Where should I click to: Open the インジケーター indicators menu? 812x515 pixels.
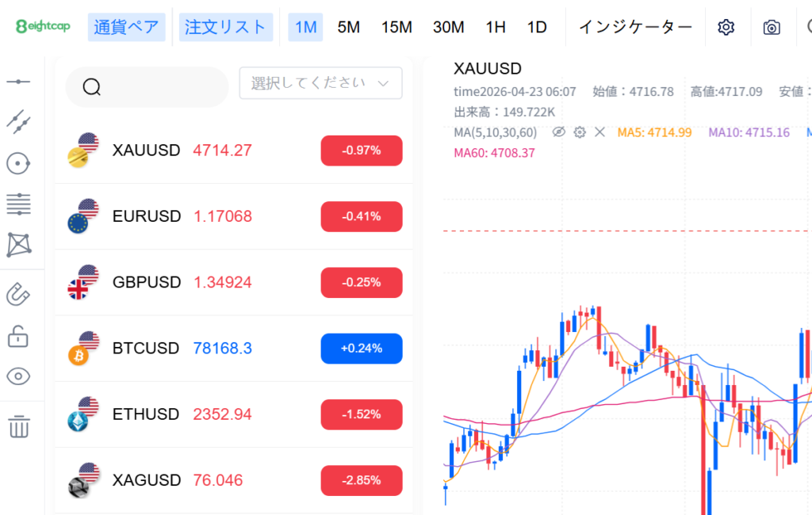(635, 27)
